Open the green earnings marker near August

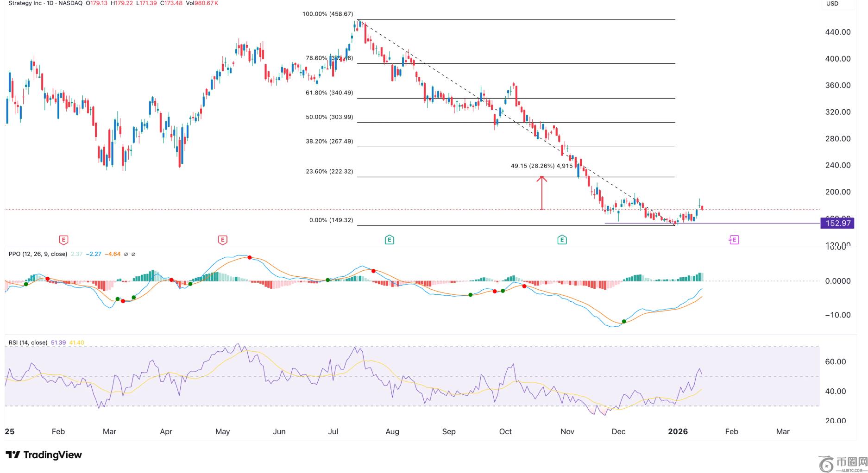tap(390, 240)
